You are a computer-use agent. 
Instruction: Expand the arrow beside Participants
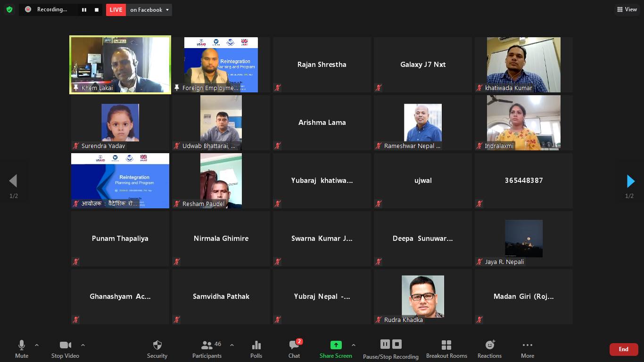pyautogui.click(x=231, y=345)
